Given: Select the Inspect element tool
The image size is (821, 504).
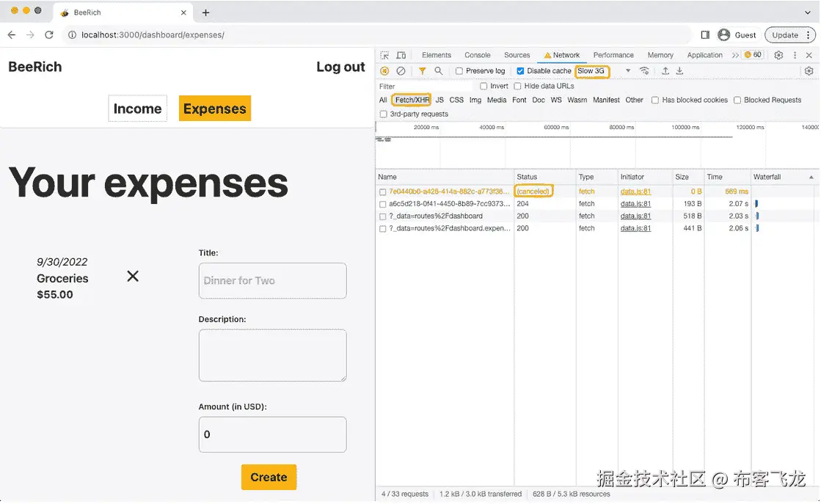Looking at the screenshot, I should pyautogui.click(x=384, y=54).
